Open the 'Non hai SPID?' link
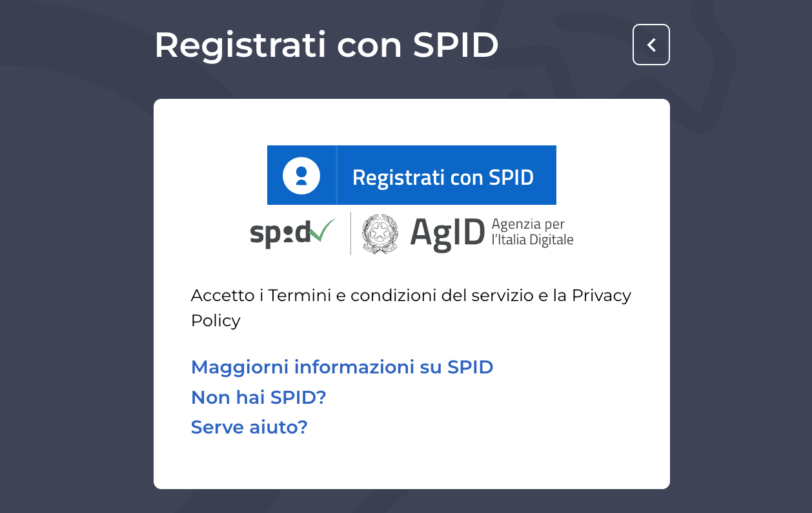The image size is (812, 513). (258, 397)
